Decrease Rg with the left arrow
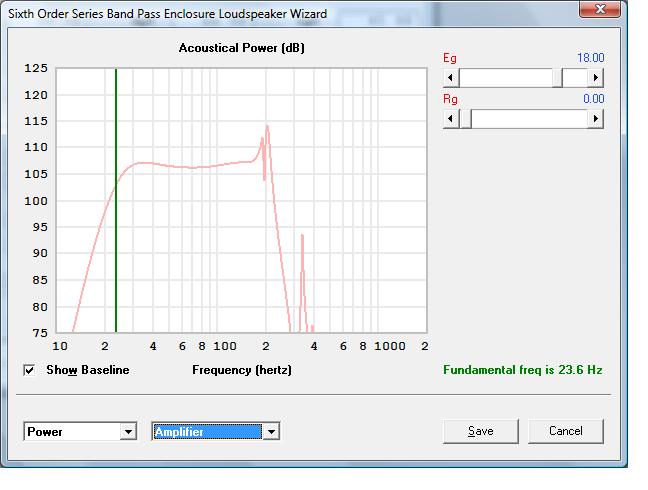 click(x=451, y=119)
